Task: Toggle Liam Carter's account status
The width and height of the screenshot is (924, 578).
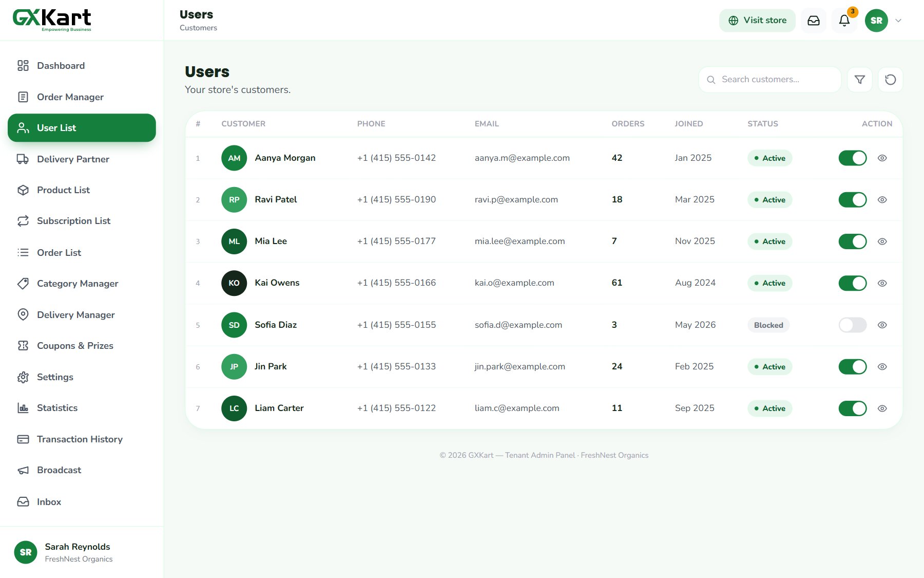Action: click(x=853, y=408)
